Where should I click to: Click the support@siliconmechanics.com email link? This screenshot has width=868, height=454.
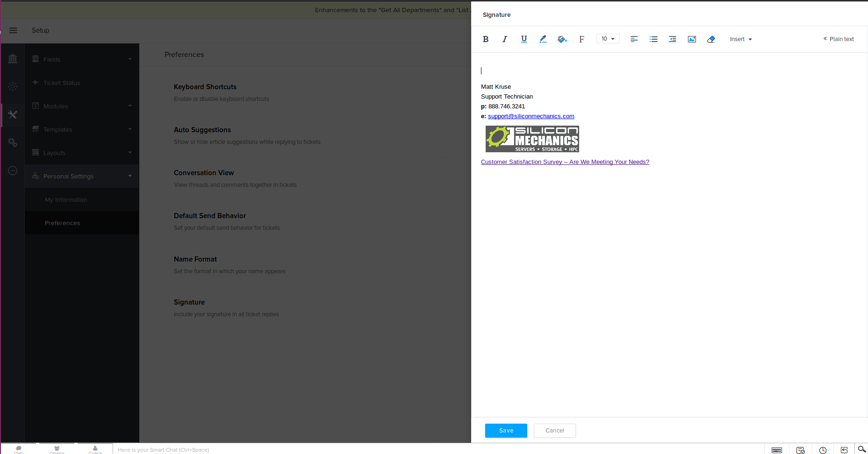point(531,116)
